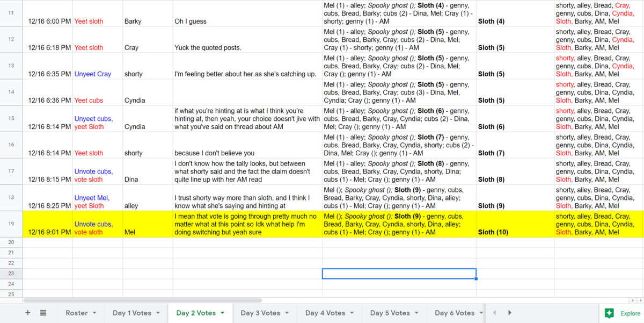
Task: Click the green Explore star icon
Action: (609, 313)
